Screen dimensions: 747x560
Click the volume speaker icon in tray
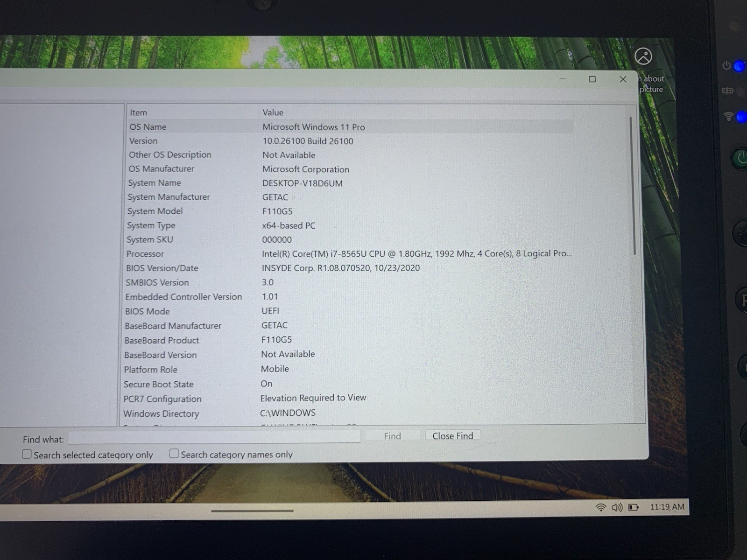[617, 507]
